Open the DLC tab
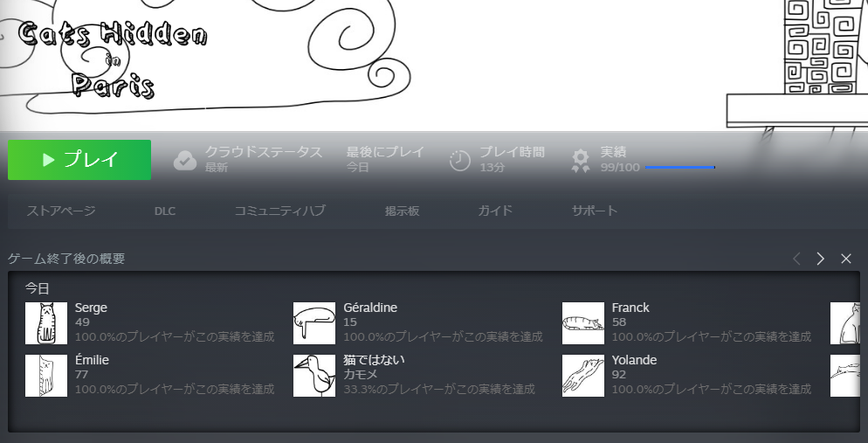This screenshot has height=443, width=868. (x=165, y=211)
